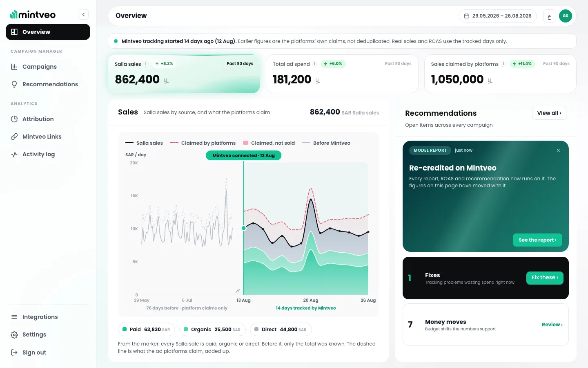
Task: Toggle the Salla sales legend series
Action: coord(144,143)
